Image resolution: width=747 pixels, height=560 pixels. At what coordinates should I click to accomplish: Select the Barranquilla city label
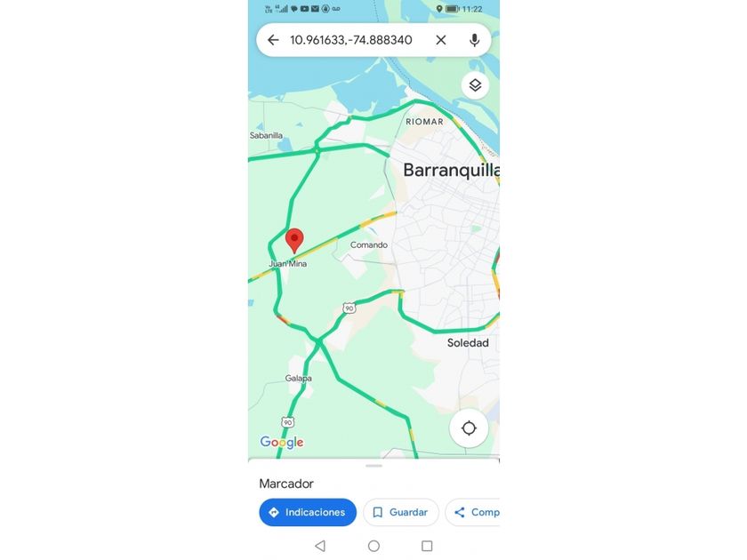click(451, 170)
